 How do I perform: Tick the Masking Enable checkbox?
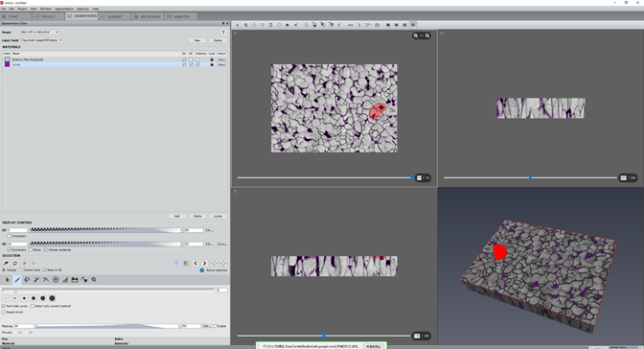pyautogui.click(x=215, y=326)
